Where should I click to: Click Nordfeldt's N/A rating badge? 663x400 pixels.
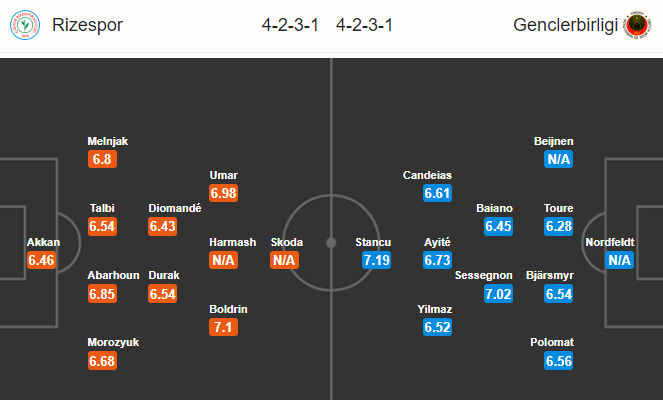pyautogui.click(x=619, y=260)
